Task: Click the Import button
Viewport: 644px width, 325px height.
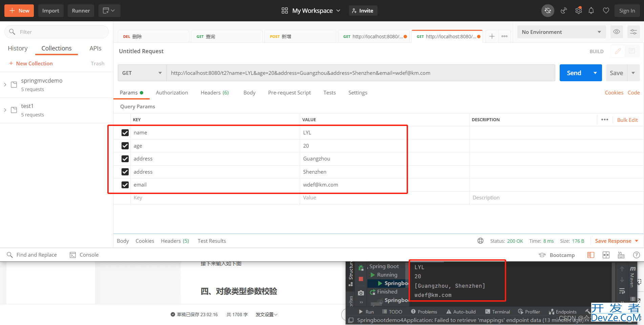Action: click(51, 11)
